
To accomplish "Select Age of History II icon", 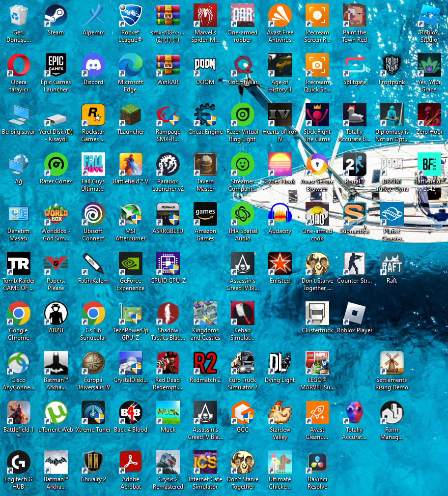I will 280,65.
